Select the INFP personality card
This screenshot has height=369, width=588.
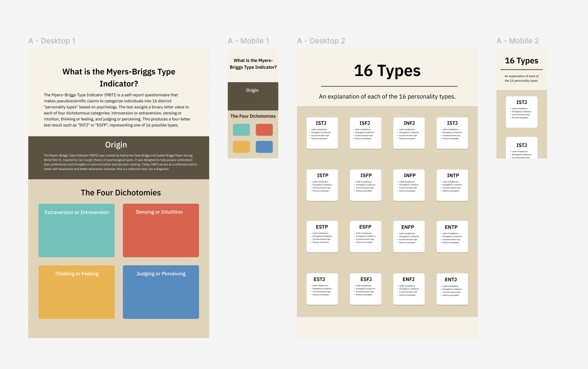coord(409,185)
